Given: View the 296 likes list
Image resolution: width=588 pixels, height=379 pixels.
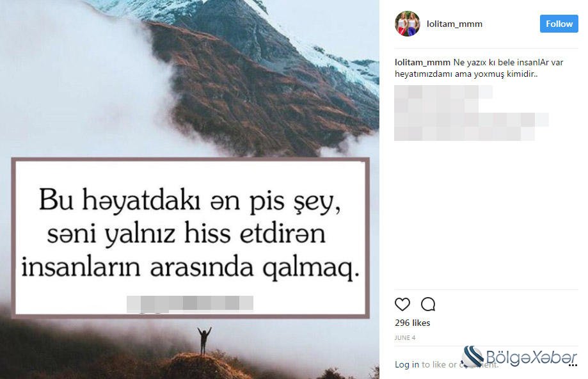Looking at the screenshot, I should click(x=412, y=323).
